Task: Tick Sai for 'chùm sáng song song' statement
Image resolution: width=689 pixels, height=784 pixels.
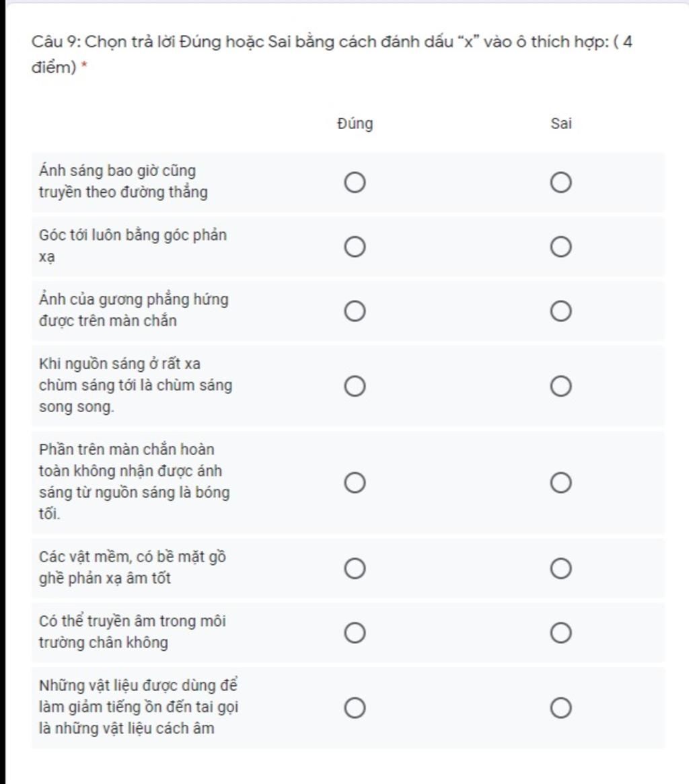Action: click(561, 386)
